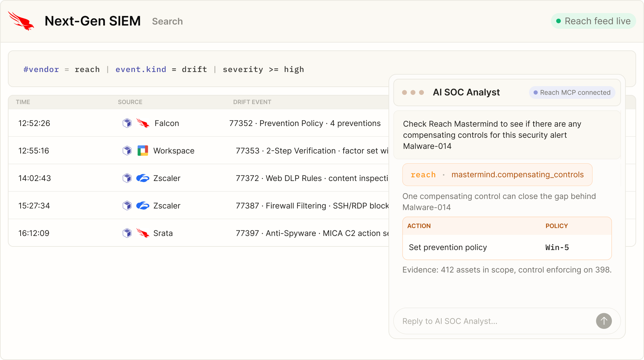644x360 pixels.
Task: Click the Reach feed live status badge
Action: pyautogui.click(x=593, y=21)
